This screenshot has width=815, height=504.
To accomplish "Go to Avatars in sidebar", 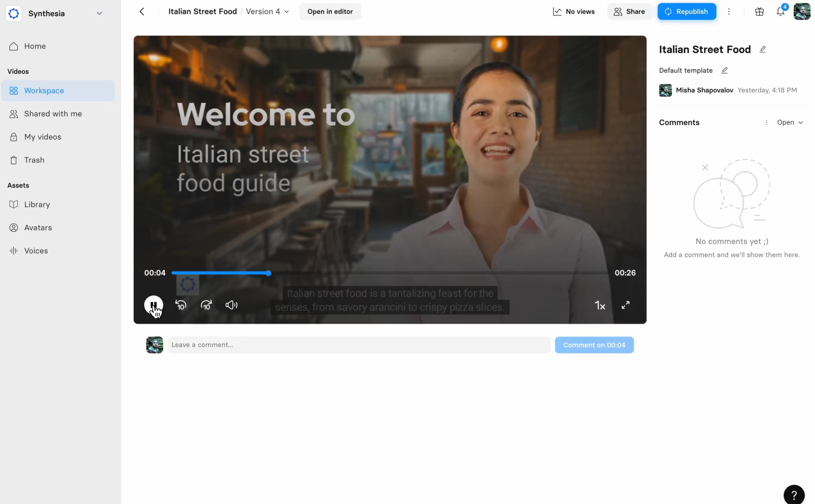I will tap(38, 228).
